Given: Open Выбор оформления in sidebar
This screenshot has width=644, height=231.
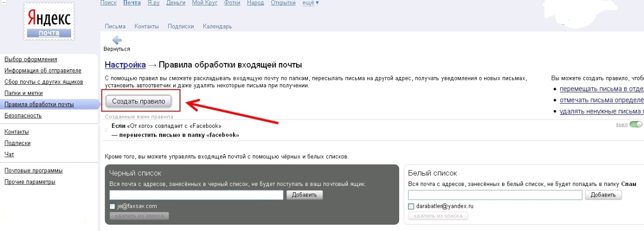Looking at the screenshot, I should [x=31, y=60].
